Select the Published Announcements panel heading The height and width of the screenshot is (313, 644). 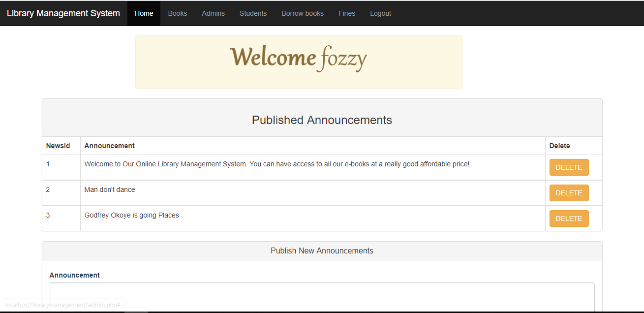pos(322,120)
